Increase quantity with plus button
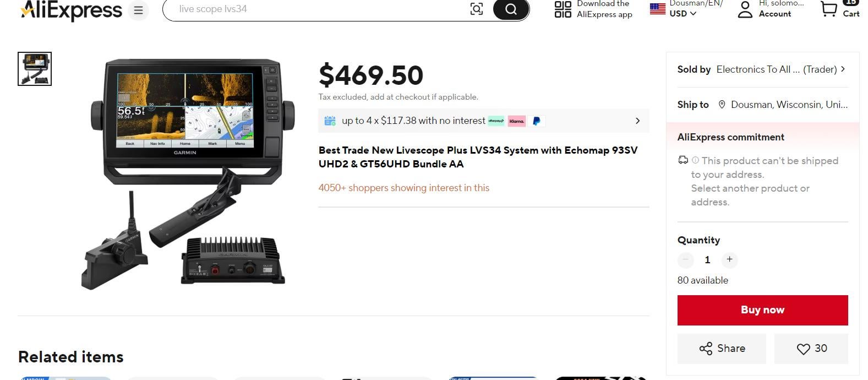Viewport: 868px width, 380px height. click(x=729, y=259)
